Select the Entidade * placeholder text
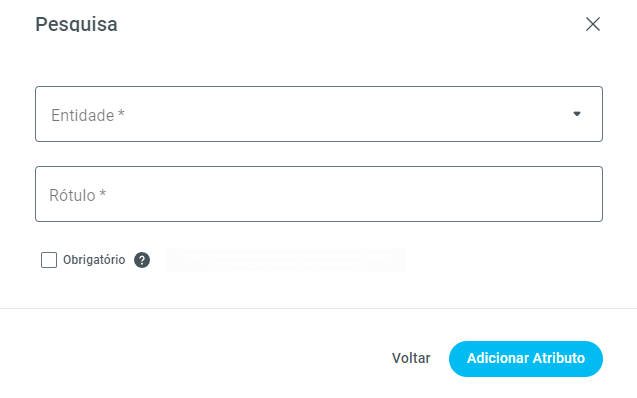 [88, 115]
